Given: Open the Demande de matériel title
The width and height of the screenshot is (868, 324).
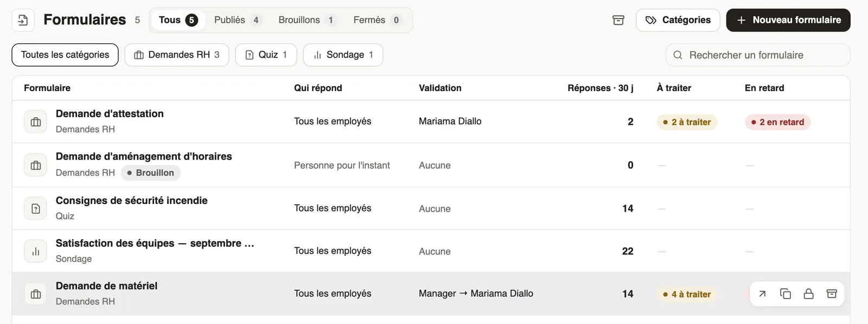Looking at the screenshot, I should click(x=107, y=286).
